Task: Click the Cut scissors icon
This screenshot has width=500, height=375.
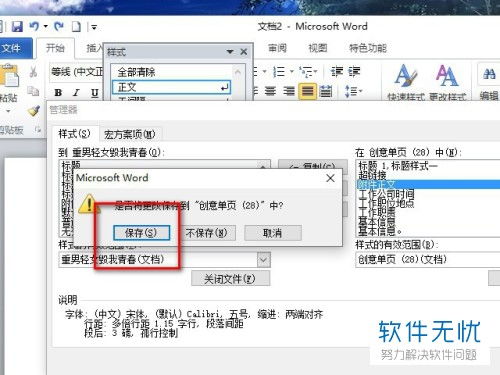Action: pos(33,72)
